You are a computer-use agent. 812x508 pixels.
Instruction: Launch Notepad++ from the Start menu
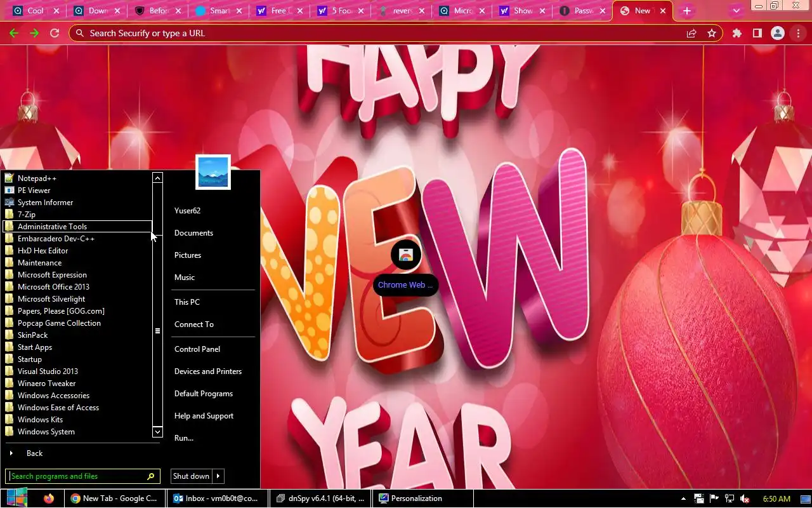77,178
